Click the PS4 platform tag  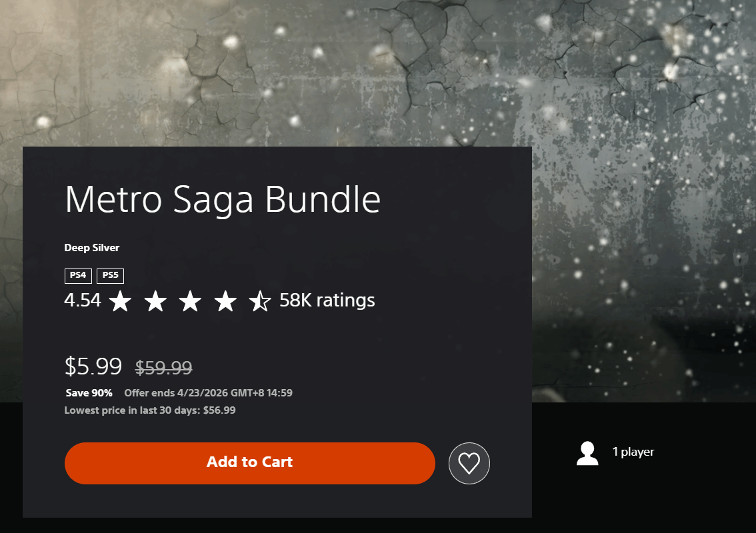click(x=78, y=276)
